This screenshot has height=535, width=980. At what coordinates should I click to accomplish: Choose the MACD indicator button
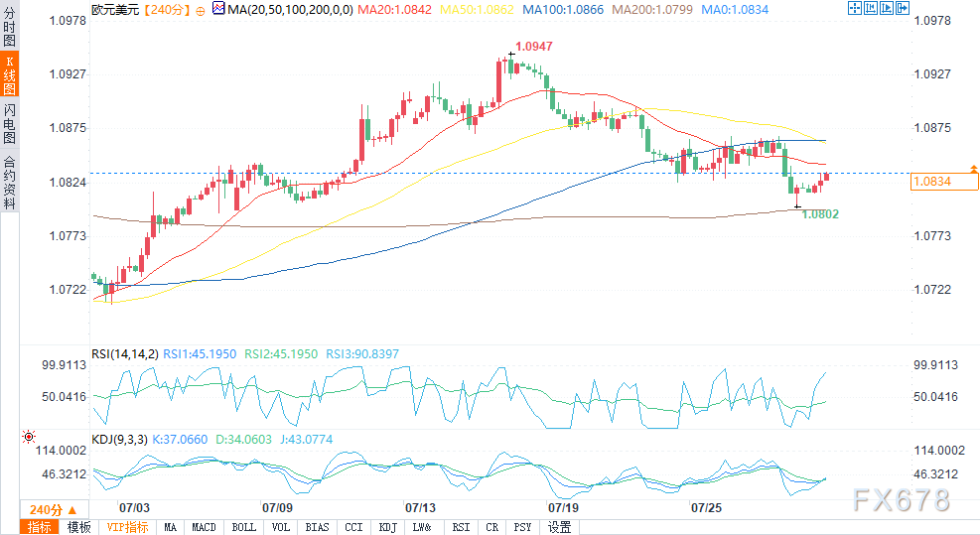204,527
